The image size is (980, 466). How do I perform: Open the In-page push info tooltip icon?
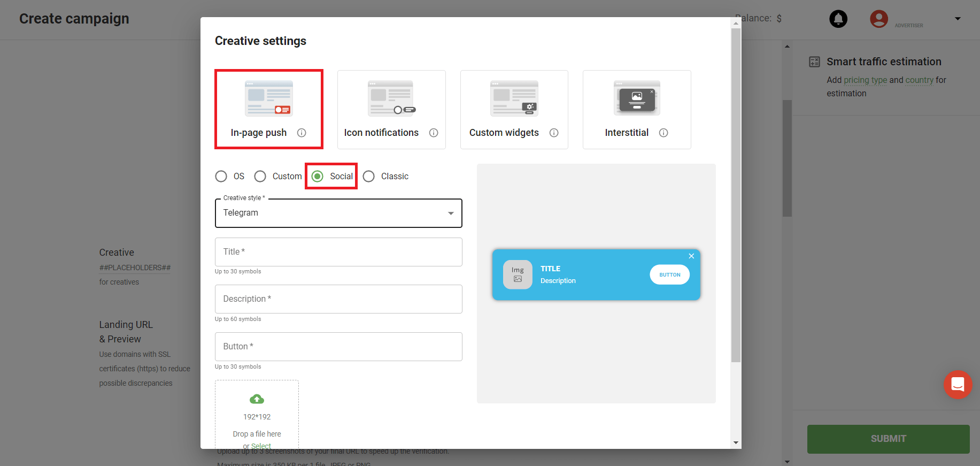click(x=302, y=133)
